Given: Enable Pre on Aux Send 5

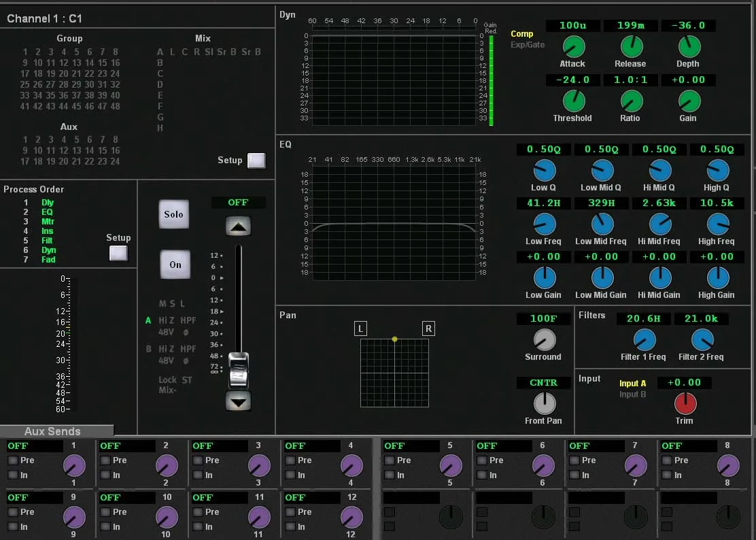Looking at the screenshot, I should tap(389, 460).
